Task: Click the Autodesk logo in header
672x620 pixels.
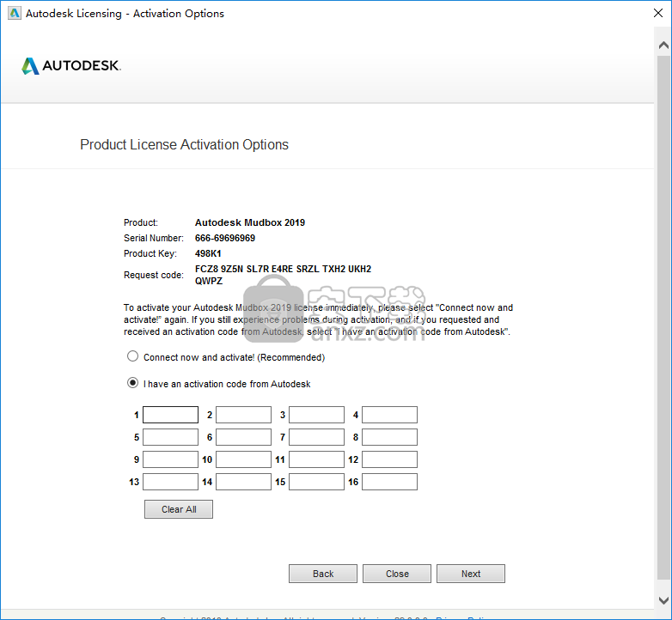Action: 71,65
